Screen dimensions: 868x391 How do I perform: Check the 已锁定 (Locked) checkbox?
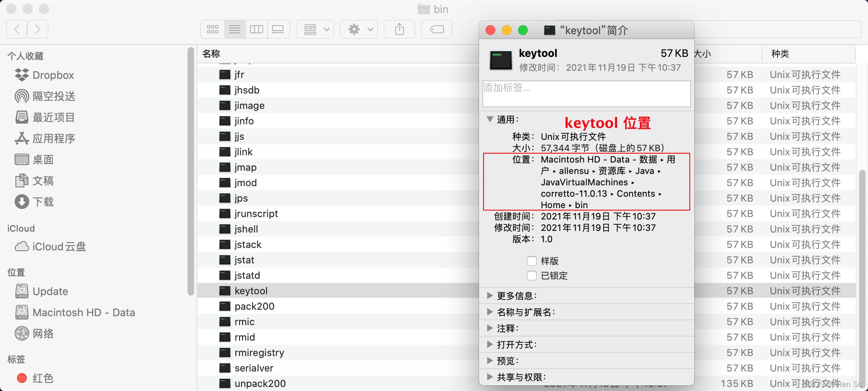(x=532, y=276)
